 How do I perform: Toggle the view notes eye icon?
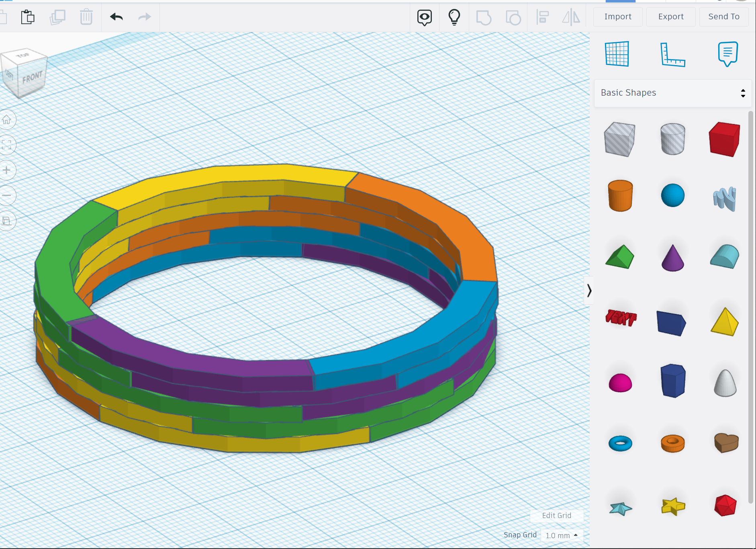(x=425, y=17)
